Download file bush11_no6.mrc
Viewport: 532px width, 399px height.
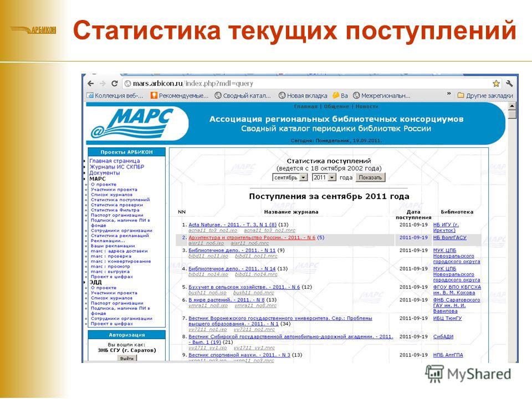pyautogui.click(x=253, y=293)
